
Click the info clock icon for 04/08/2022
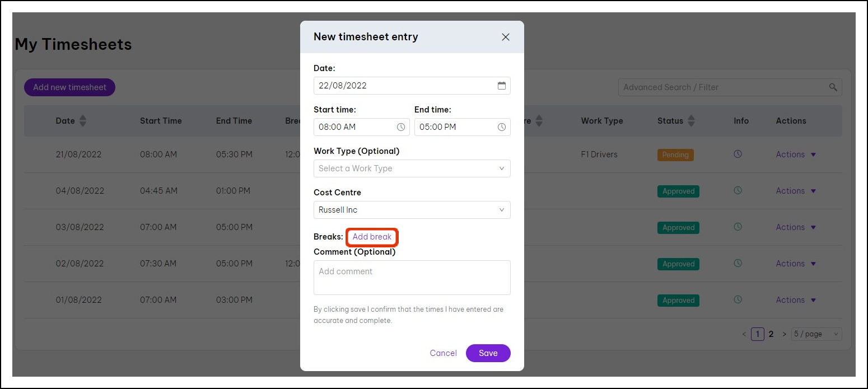738,191
